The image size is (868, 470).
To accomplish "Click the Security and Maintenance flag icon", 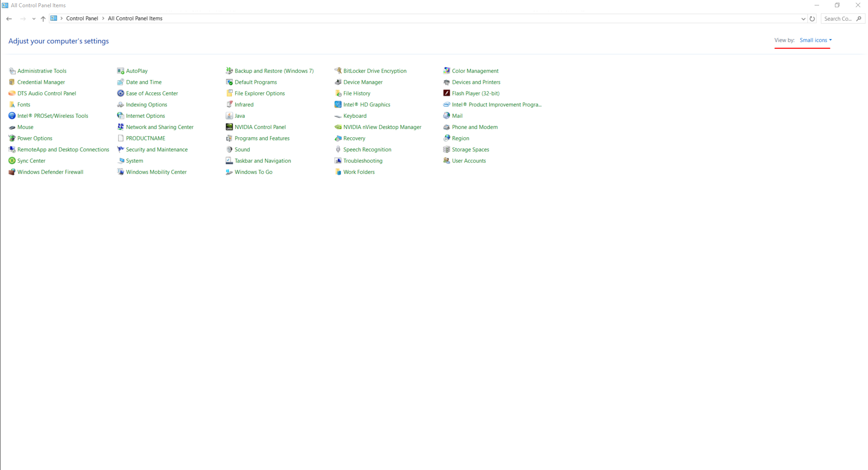I will click(121, 150).
